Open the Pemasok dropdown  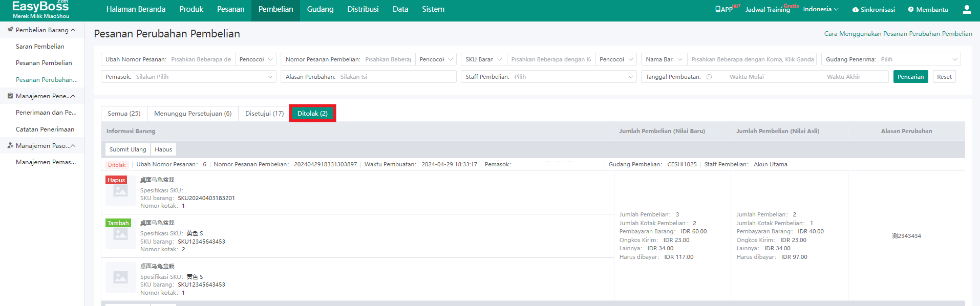(188, 77)
